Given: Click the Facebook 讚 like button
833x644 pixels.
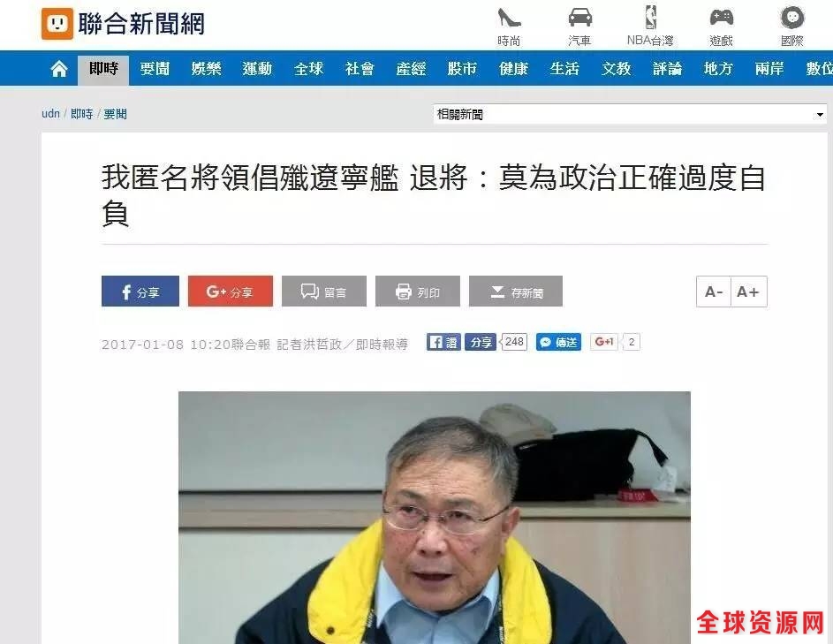Looking at the screenshot, I should click(x=443, y=342).
